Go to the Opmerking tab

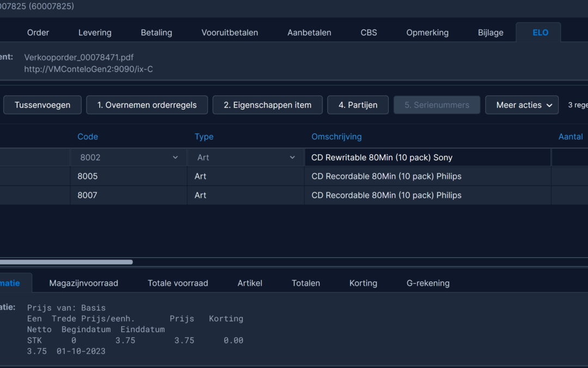[x=427, y=33]
